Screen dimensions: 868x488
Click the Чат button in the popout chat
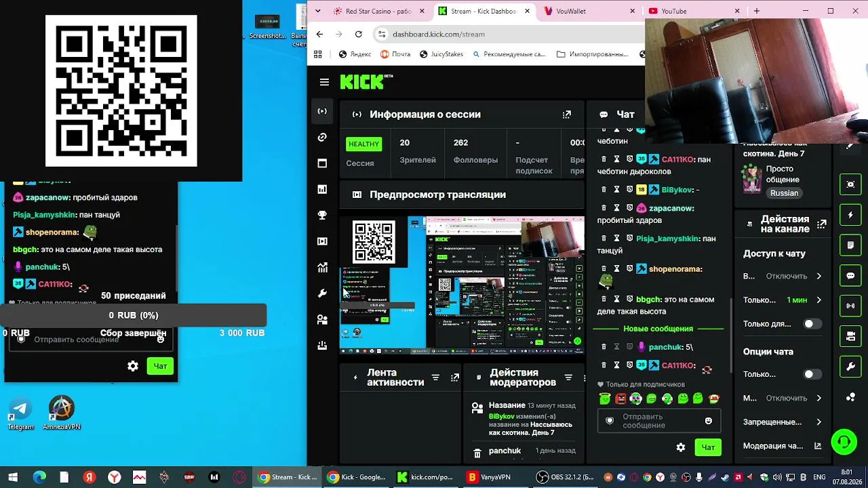click(160, 366)
